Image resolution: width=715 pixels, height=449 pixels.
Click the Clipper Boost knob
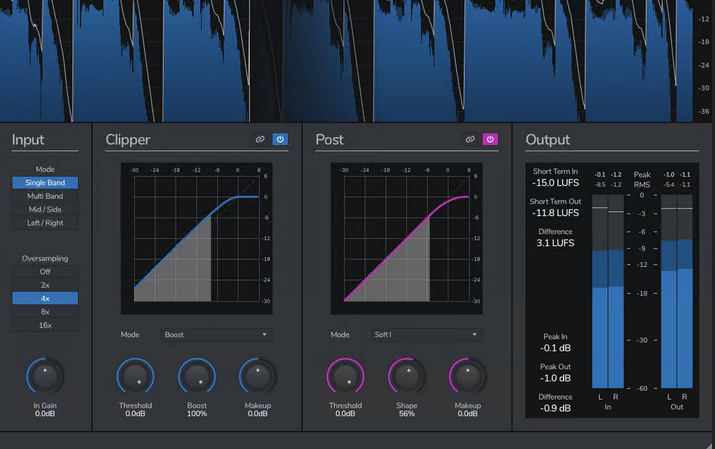point(197,376)
